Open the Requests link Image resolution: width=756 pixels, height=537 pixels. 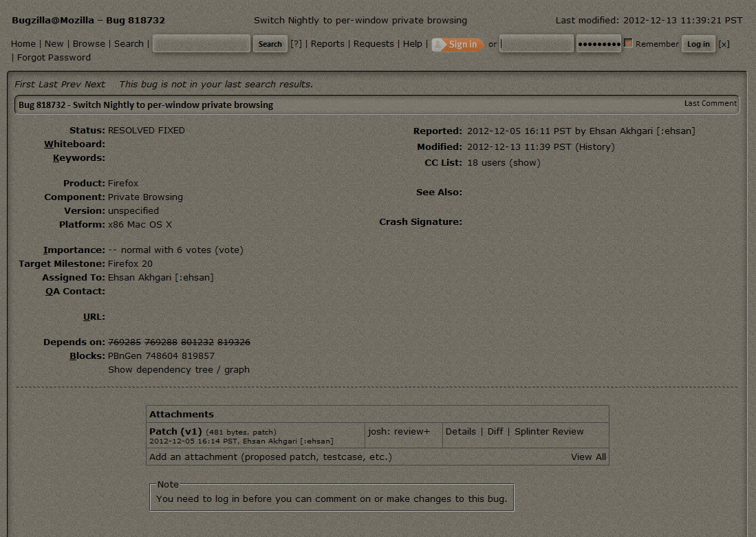point(374,43)
